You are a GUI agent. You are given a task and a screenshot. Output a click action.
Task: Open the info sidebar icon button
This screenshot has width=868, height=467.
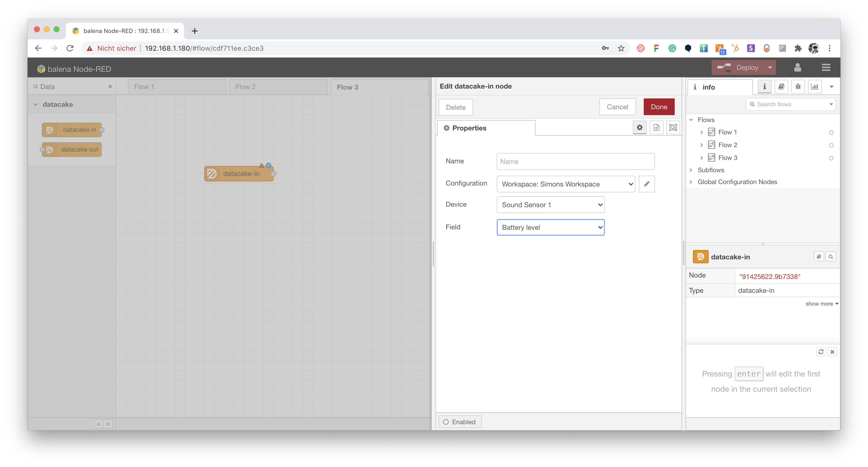tap(764, 87)
